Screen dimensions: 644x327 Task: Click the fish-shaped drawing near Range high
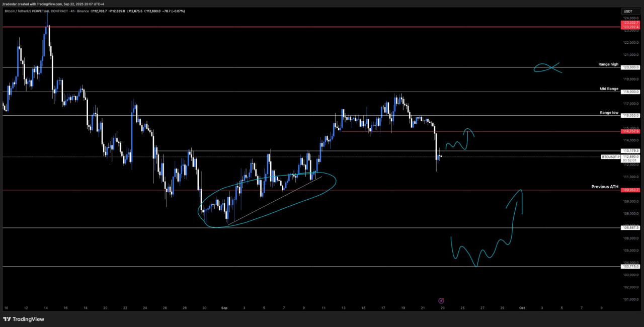tap(547, 67)
